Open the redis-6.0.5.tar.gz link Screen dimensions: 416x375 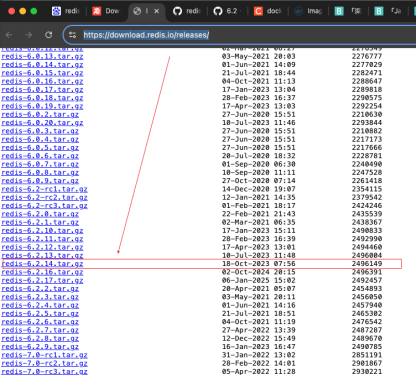[40, 148]
